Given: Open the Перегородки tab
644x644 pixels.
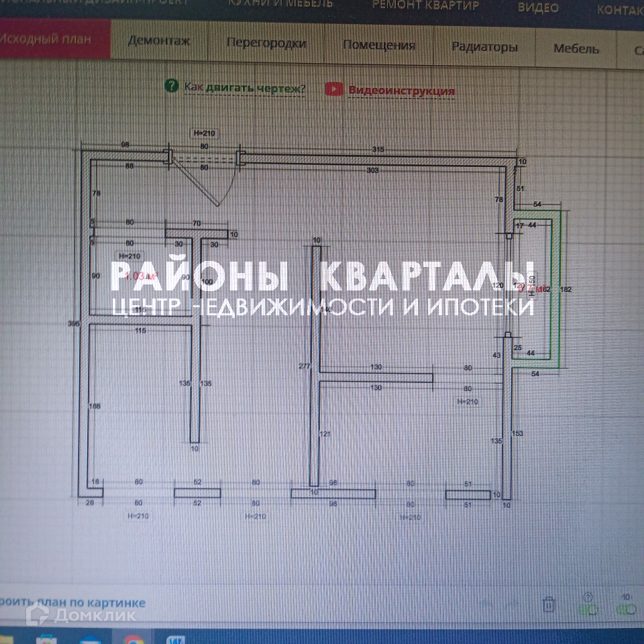Looking at the screenshot, I should click(266, 43).
